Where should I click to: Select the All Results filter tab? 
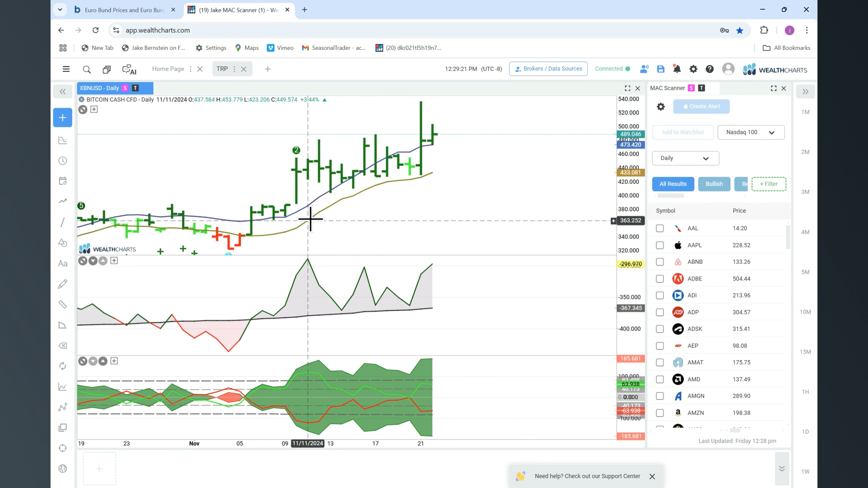(673, 184)
